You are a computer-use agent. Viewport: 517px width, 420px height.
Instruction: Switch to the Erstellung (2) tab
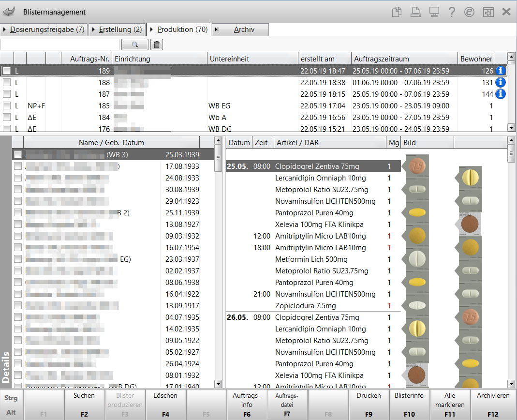[x=117, y=30]
